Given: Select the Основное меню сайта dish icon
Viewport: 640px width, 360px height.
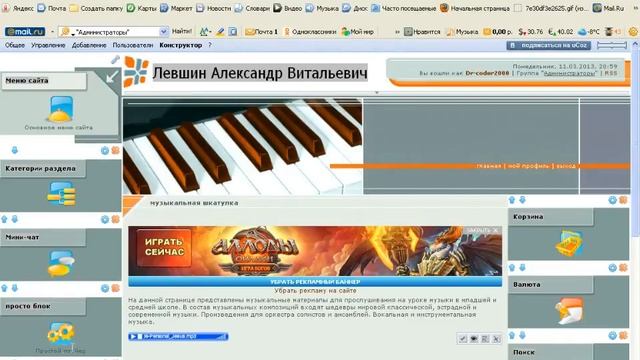Looking at the screenshot, I should point(61,109).
